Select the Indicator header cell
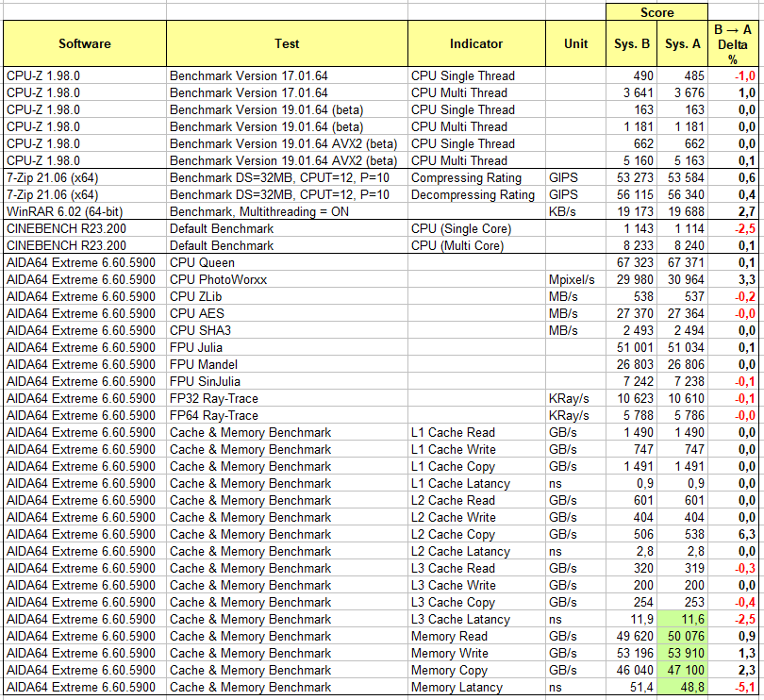 (x=476, y=43)
